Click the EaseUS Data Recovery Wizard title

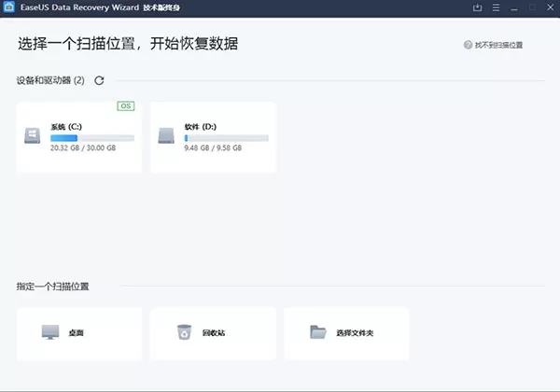point(79,7)
